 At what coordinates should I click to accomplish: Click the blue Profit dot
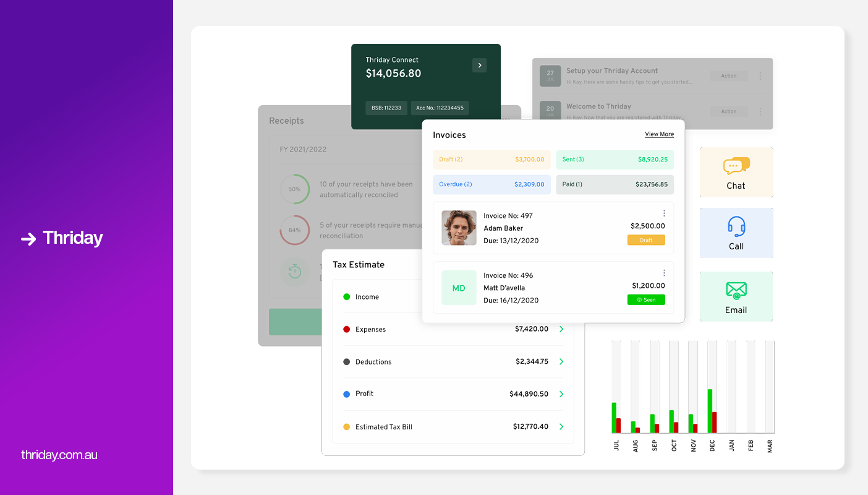346,394
